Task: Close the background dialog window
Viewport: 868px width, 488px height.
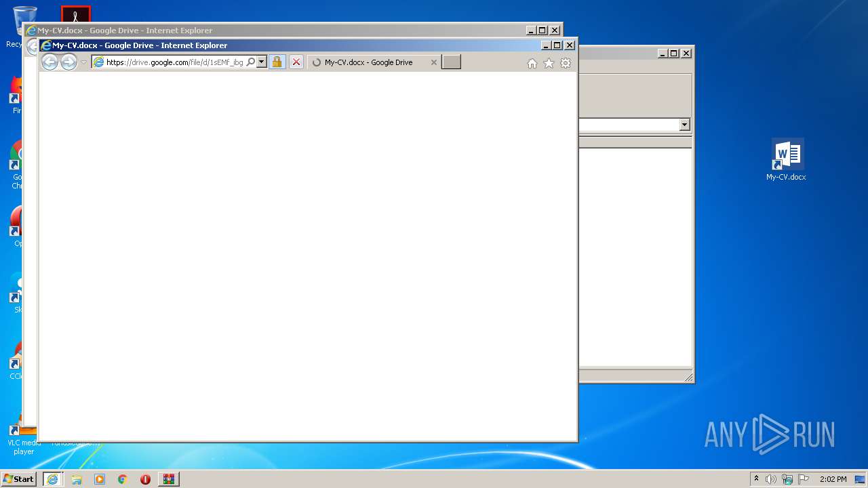Action: 686,53
